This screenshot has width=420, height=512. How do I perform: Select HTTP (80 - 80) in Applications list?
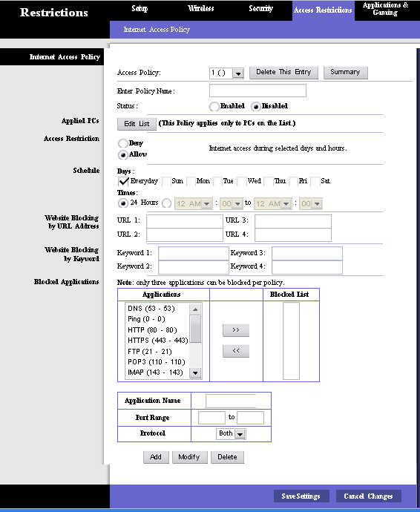(152, 330)
